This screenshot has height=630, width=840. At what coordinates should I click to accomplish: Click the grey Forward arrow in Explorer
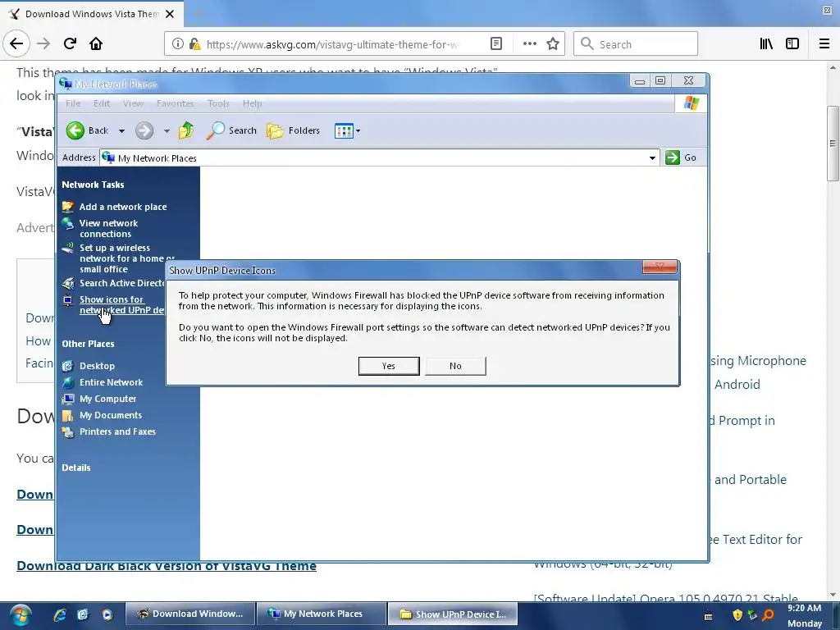tap(144, 130)
